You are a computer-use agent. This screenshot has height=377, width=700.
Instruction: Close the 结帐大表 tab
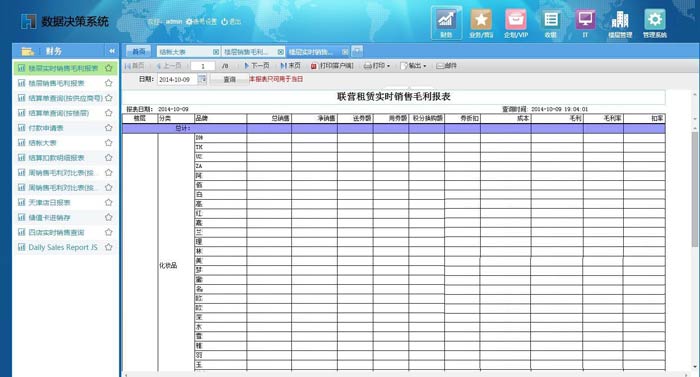click(216, 52)
